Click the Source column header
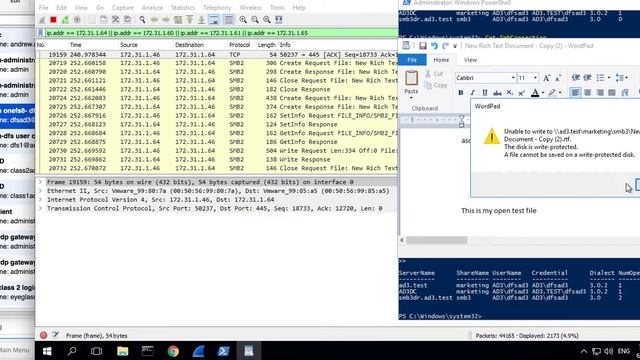The width and height of the screenshot is (640, 360). click(129, 45)
